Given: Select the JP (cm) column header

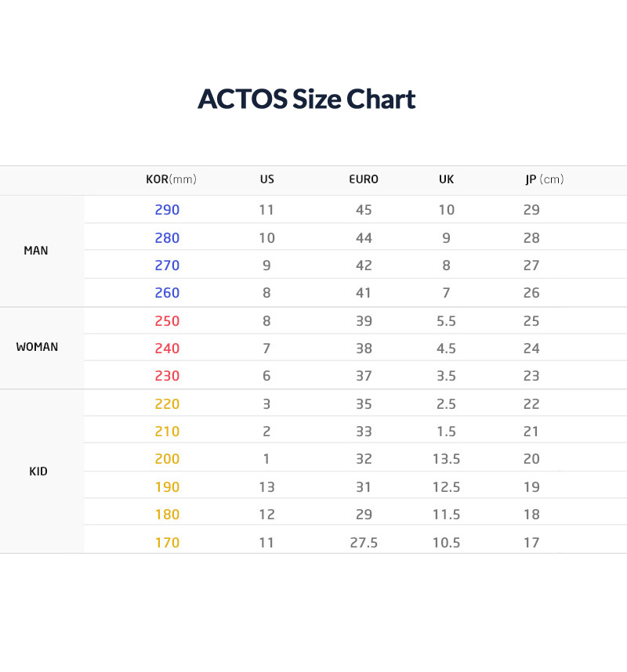Looking at the screenshot, I should click(x=544, y=179).
